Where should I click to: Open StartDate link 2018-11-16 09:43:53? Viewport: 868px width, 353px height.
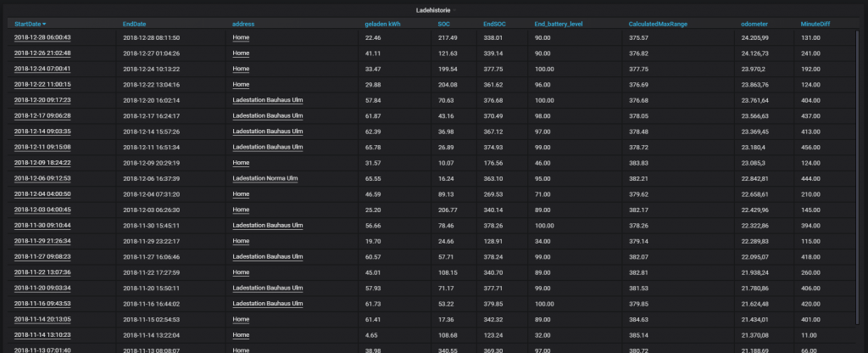42,304
